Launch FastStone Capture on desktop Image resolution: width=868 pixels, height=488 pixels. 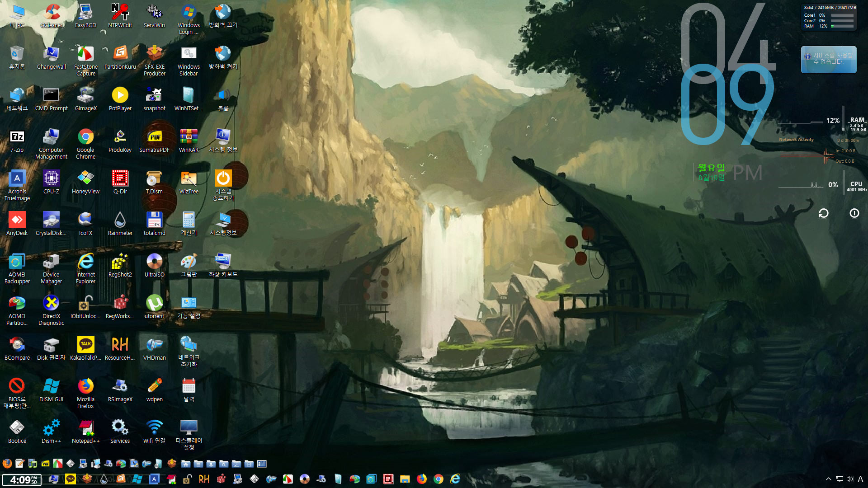(x=85, y=61)
